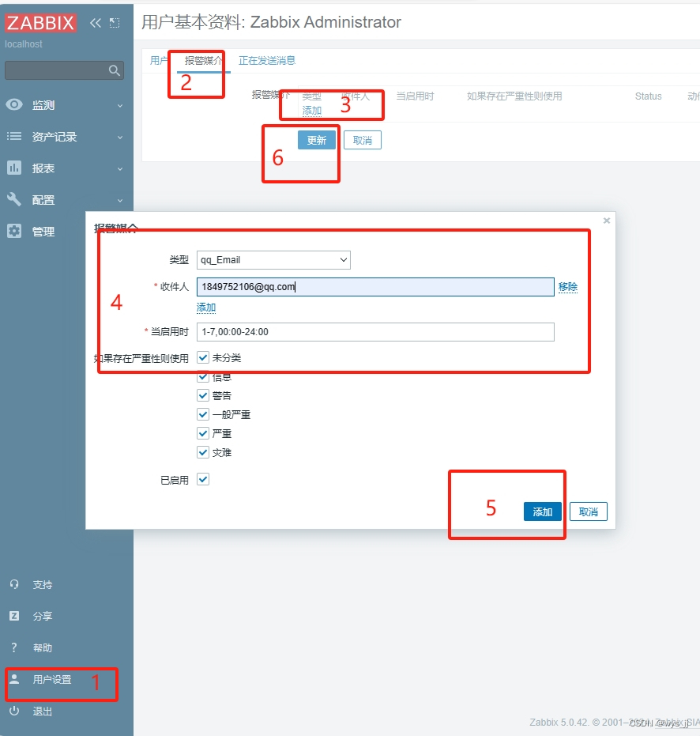Focus the 当启用时 time period field

pos(375,332)
